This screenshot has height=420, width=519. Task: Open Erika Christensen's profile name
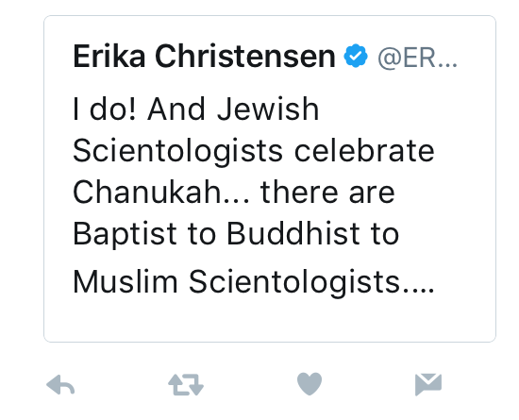click(x=204, y=57)
